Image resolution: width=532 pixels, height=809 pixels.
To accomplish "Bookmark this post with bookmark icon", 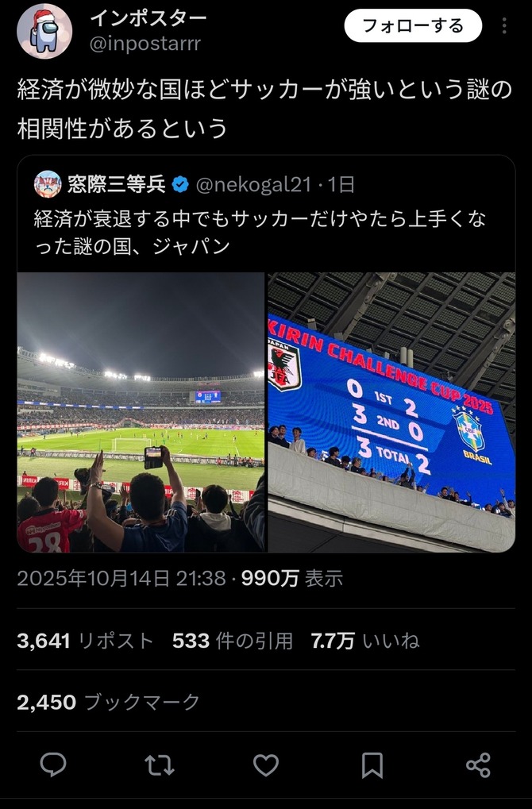I will (x=372, y=765).
